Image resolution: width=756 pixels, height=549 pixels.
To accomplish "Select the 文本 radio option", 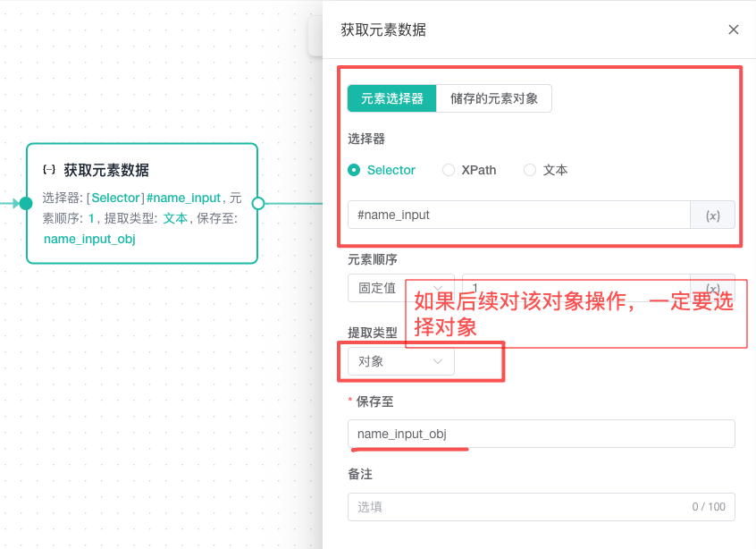I will [545, 170].
